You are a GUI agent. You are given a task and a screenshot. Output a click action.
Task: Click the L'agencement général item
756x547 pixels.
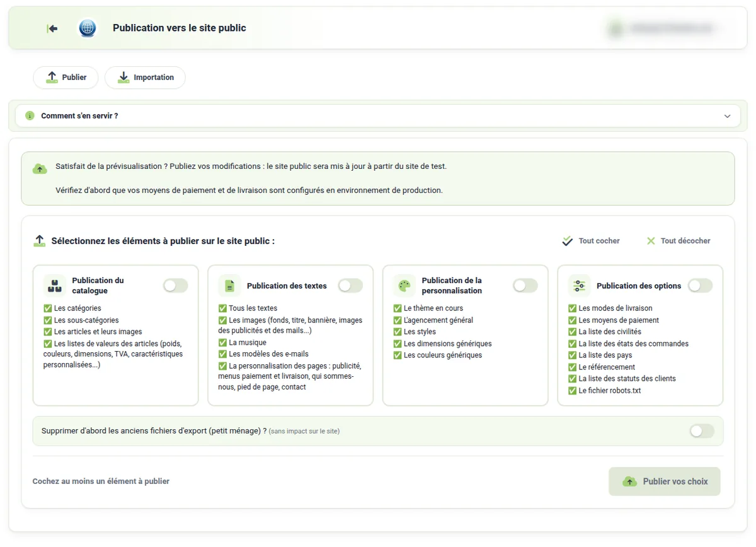[x=433, y=320]
